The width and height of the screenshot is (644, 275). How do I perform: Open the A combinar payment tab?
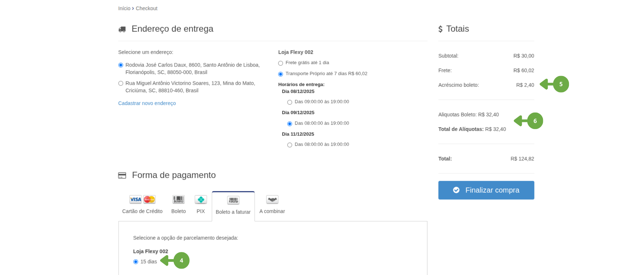[x=272, y=205]
